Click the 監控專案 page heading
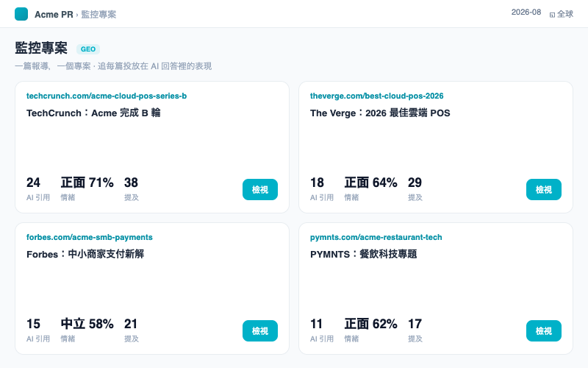Screen dimensions: 588x368 41,48
